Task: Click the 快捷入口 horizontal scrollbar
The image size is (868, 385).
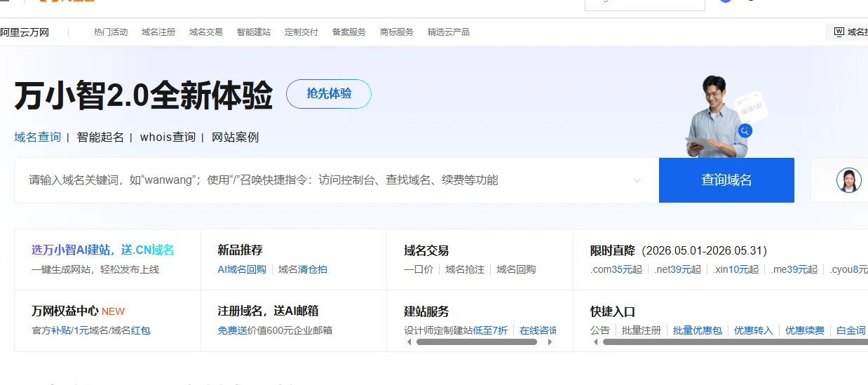Action: 735,342
